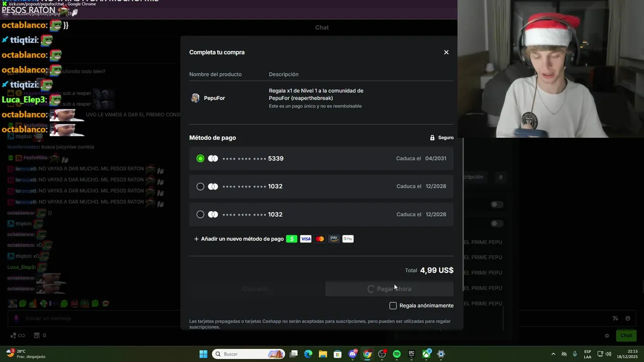Click the Amazon Pay icon
This screenshot has height=362, width=644.
pyautogui.click(x=334, y=239)
